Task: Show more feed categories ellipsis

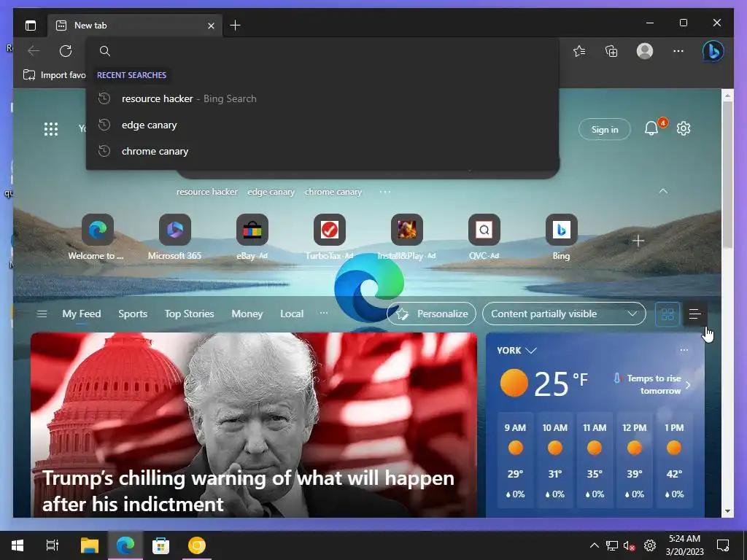Action: point(324,314)
